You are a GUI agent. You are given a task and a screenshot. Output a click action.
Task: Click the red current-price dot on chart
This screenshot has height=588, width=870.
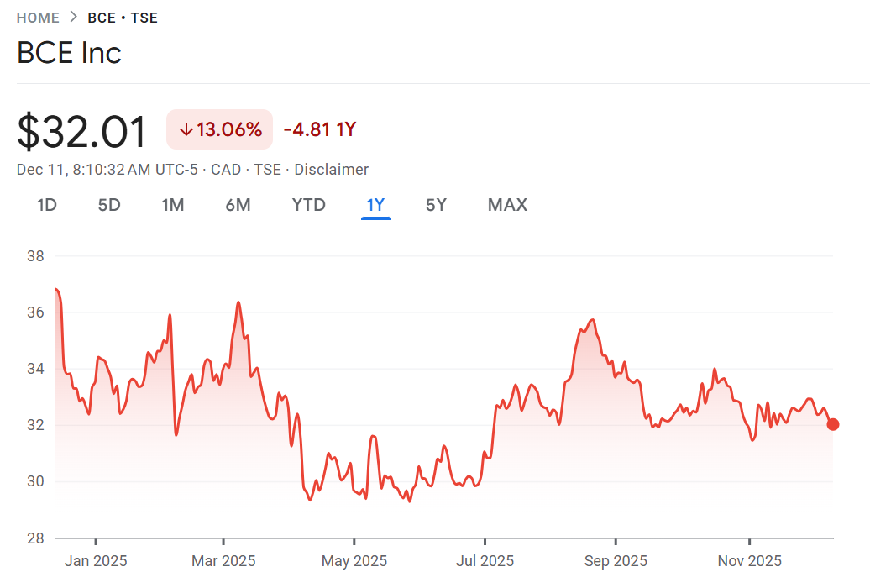pos(832,424)
